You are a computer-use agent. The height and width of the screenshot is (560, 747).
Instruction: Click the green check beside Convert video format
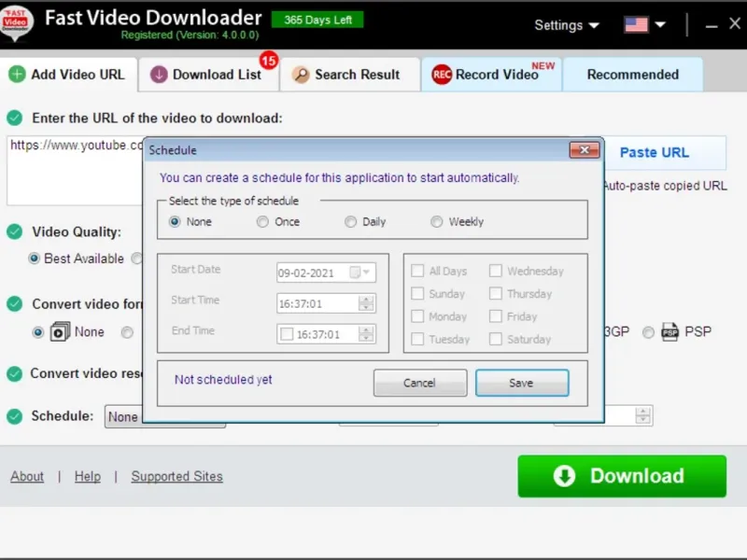pyautogui.click(x=15, y=304)
